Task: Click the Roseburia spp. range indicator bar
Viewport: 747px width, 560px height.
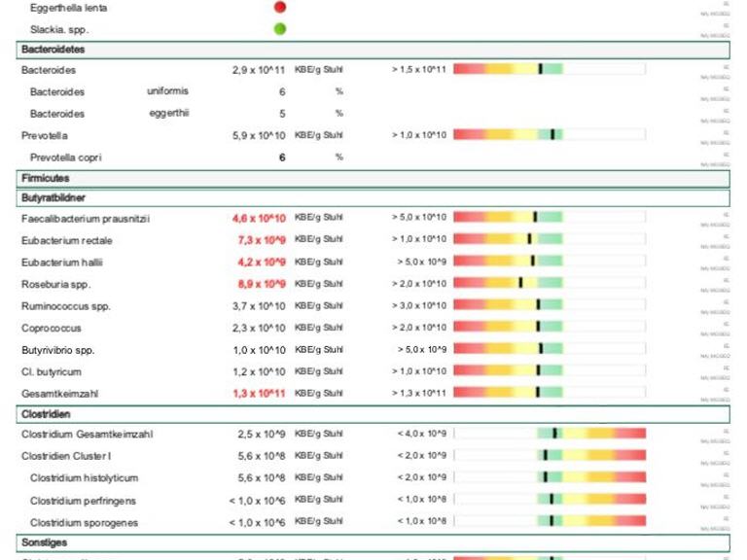Action: click(x=550, y=283)
